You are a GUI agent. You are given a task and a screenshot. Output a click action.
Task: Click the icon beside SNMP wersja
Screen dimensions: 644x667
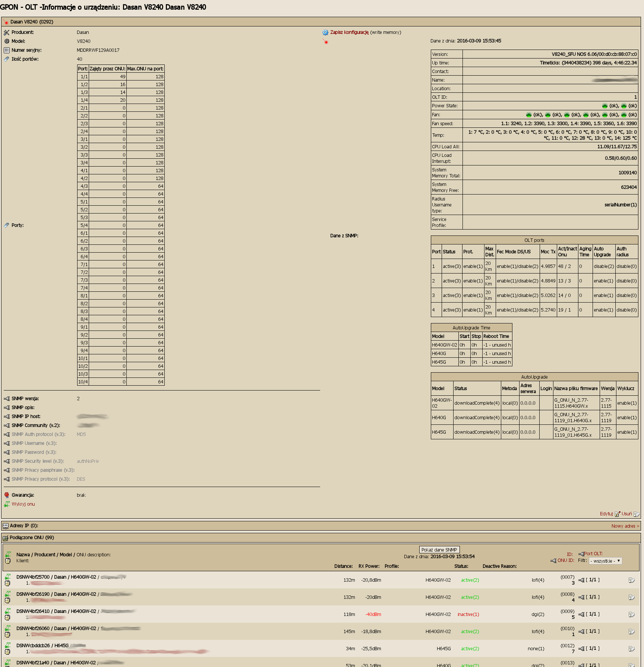tap(7, 399)
